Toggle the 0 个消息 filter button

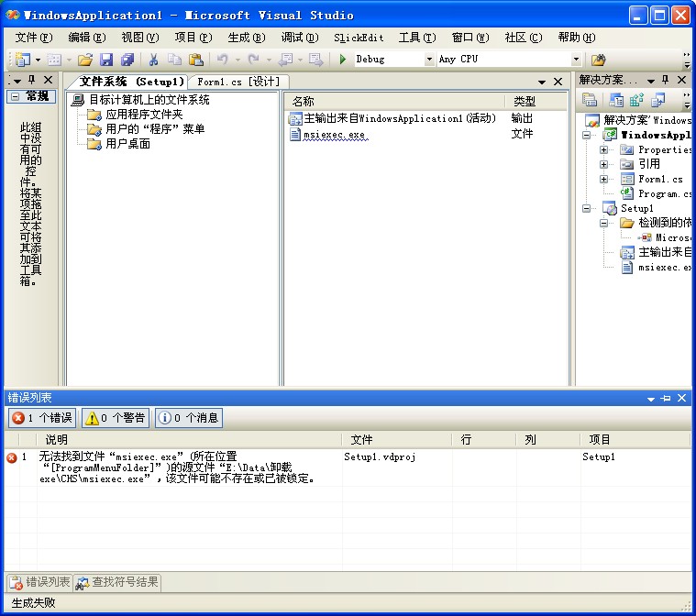click(189, 418)
